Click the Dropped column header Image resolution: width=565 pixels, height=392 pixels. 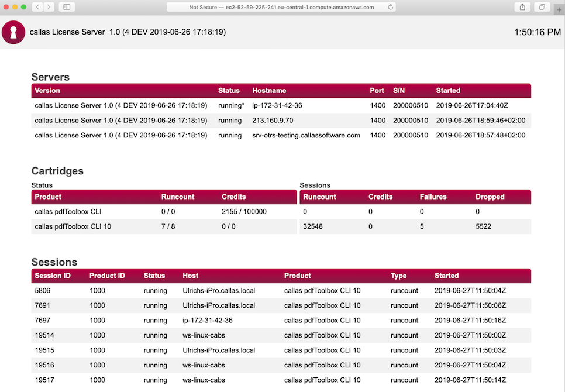point(490,197)
